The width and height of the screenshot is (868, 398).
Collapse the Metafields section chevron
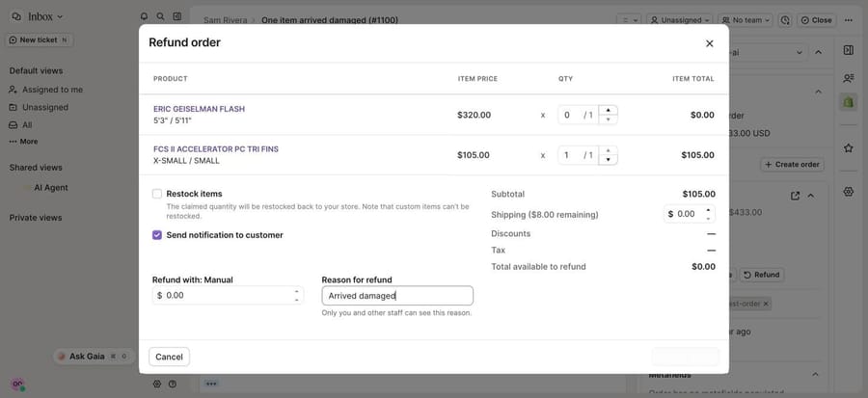point(815,374)
